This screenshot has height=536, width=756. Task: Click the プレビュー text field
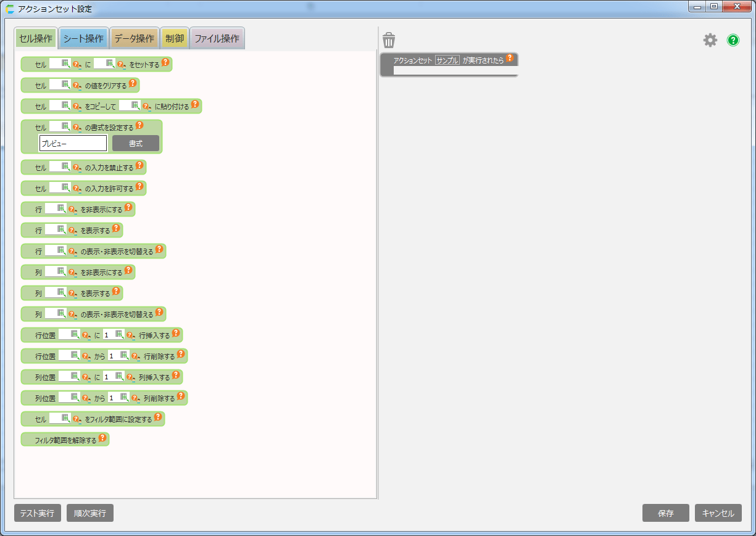click(x=73, y=144)
